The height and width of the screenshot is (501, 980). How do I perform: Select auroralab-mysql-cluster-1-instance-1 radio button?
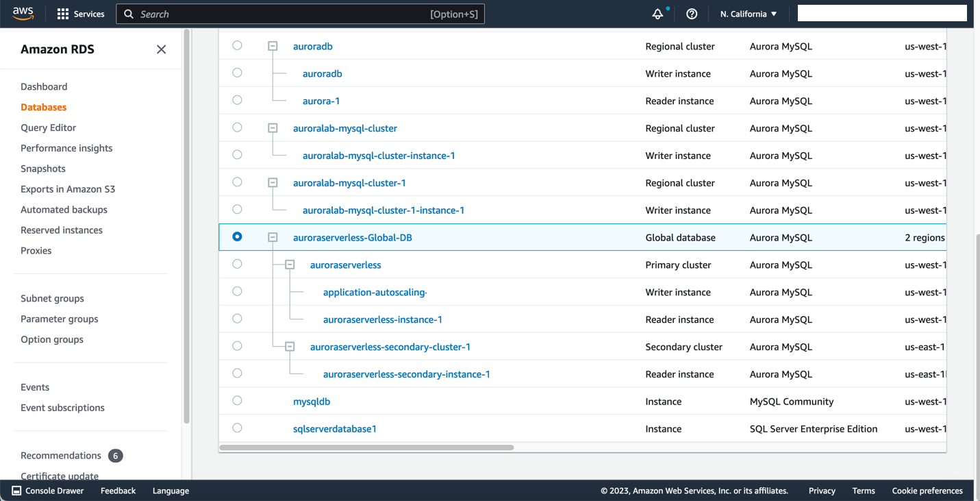pos(237,210)
